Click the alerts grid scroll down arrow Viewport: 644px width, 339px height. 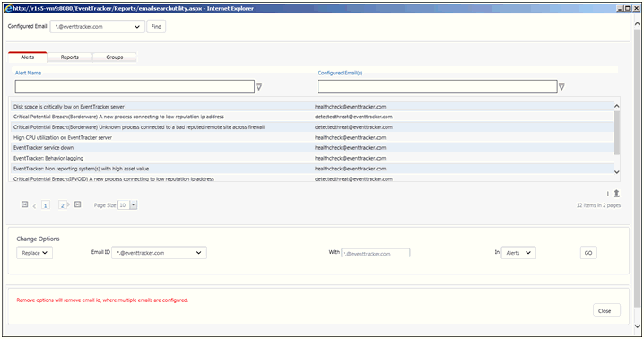coord(616,172)
